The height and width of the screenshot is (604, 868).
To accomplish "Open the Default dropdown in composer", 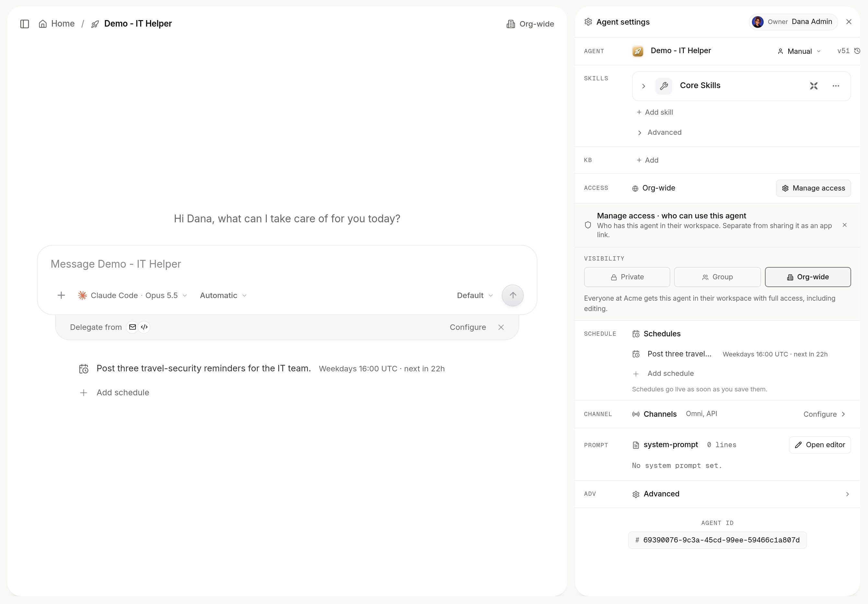I will coord(475,296).
